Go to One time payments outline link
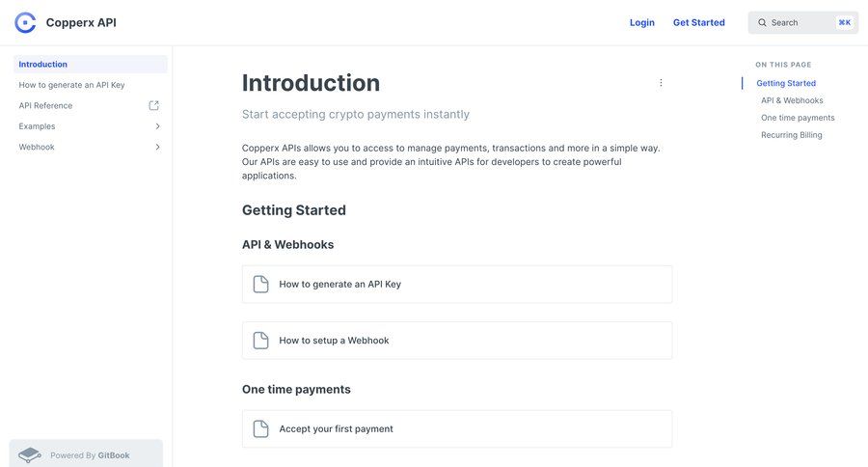This screenshot has width=868, height=467. [798, 118]
